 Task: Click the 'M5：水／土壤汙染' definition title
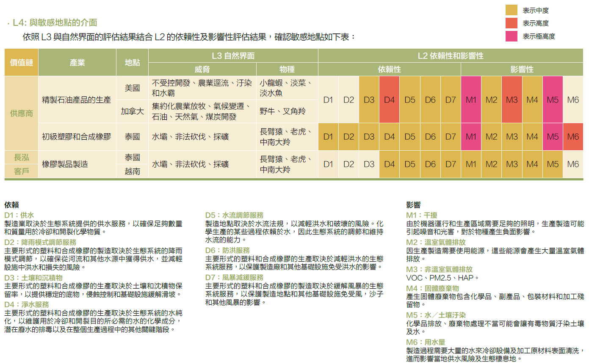(436, 315)
